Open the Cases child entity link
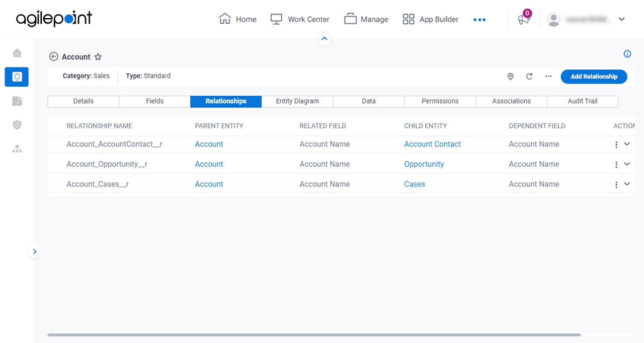The width and height of the screenshot is (644, 343). click(415, 184)
